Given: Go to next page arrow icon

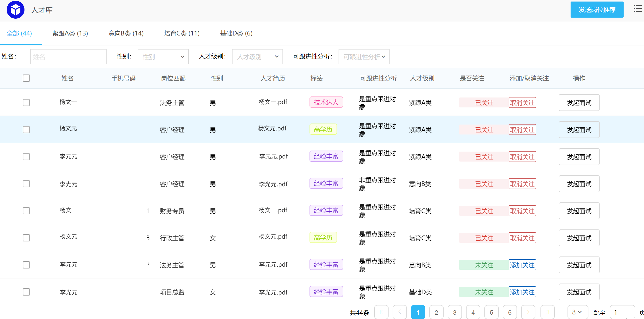Looking at the screenshot, I should [x=528, y=312].
